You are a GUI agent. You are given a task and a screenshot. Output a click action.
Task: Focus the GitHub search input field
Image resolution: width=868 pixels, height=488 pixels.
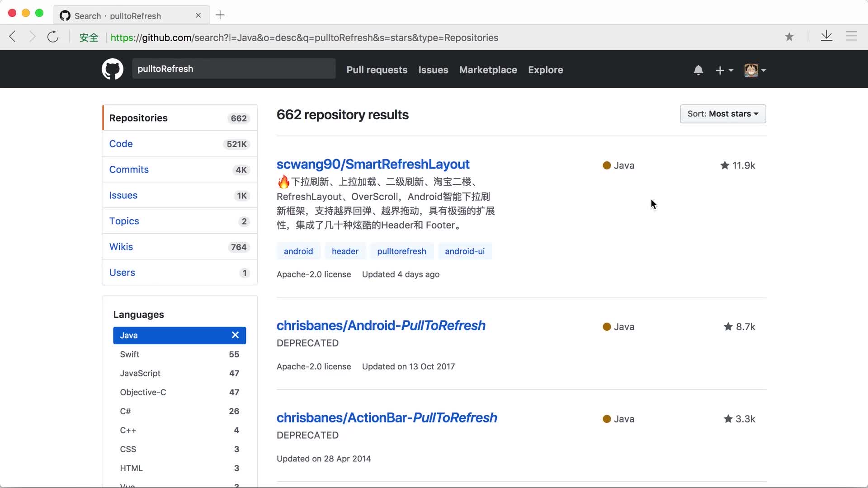pos(233,69)
